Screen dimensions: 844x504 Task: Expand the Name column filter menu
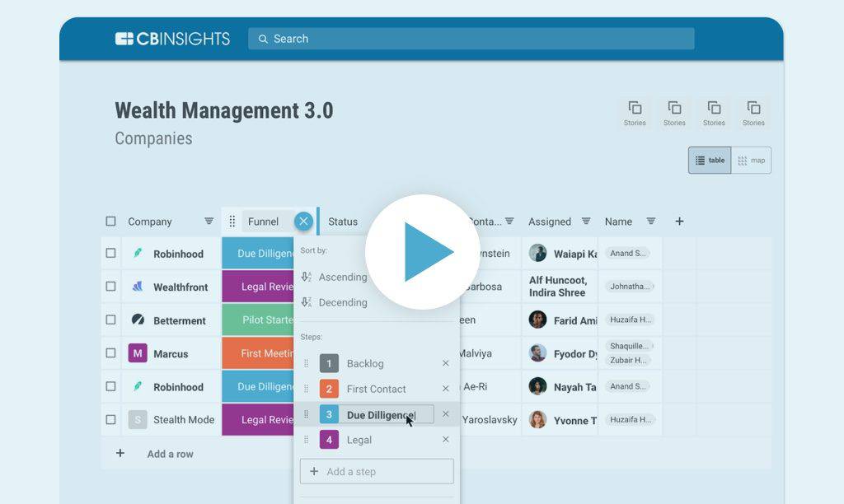[x=650, y=222]
